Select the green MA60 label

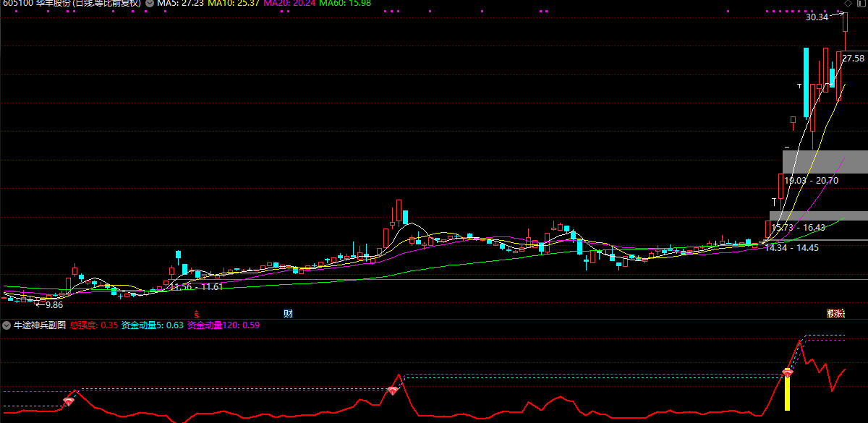[345, 4]
